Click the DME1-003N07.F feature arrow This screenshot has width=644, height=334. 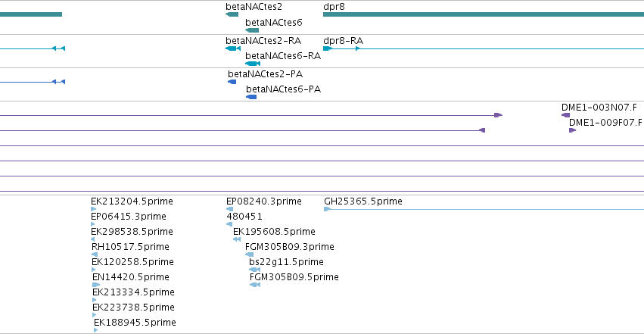click(x=565, y=115)
